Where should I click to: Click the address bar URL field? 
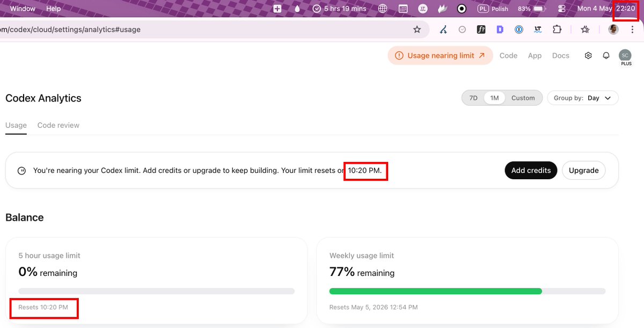click(215, 30)
